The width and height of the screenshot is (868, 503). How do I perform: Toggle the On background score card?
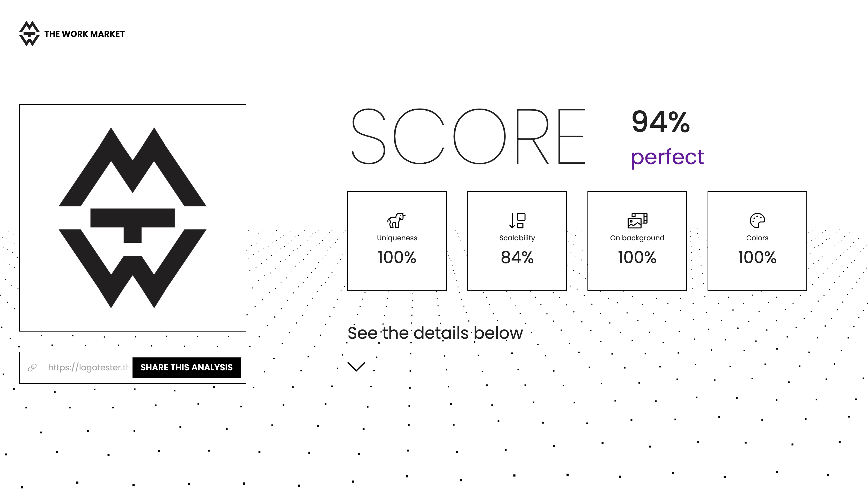pos(637,240)
